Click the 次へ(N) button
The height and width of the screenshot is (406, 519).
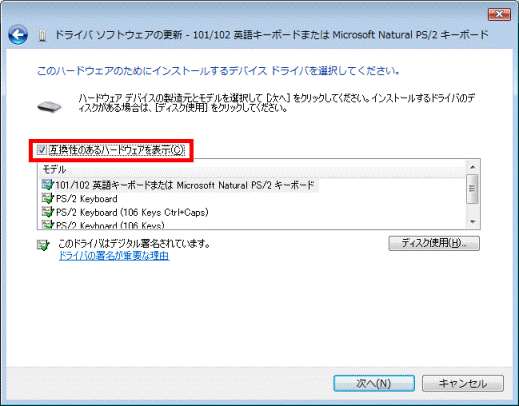pos(374,383)
